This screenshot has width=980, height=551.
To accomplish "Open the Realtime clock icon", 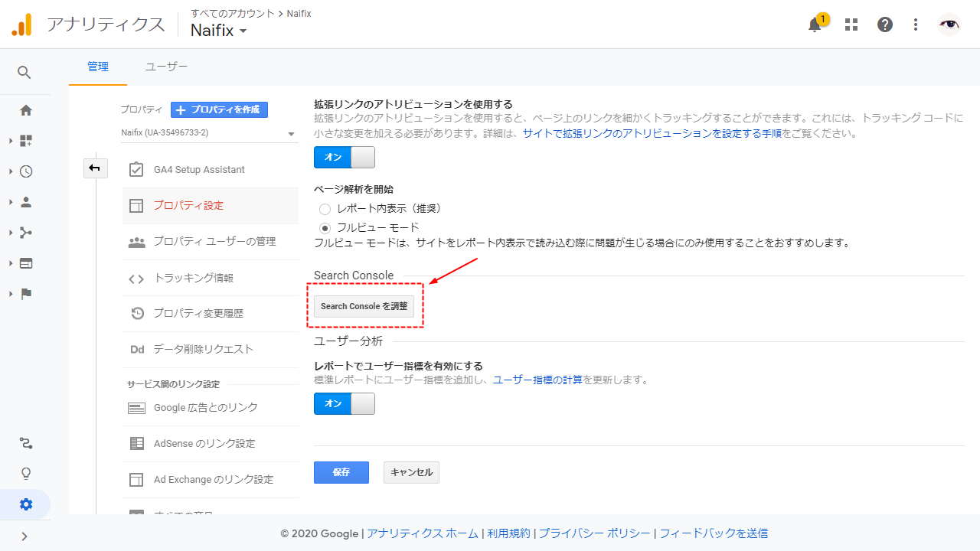I will pos(26,171).
